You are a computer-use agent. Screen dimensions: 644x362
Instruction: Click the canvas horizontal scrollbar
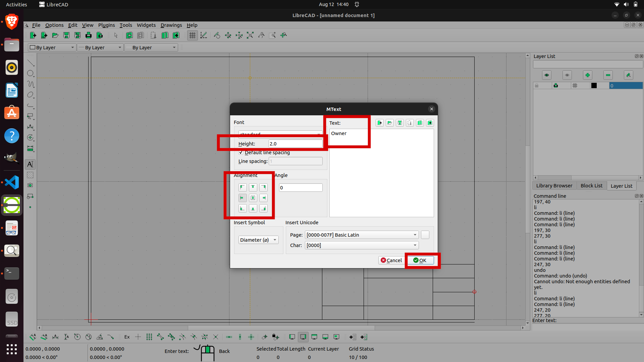pyautogui.click(x=281, y=328)
